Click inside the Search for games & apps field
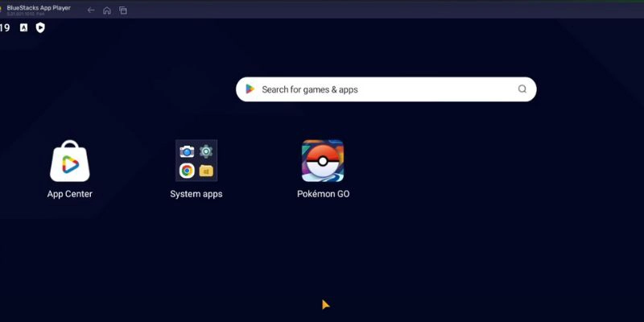This screenshot has width=644, height=322. (378, 89)
